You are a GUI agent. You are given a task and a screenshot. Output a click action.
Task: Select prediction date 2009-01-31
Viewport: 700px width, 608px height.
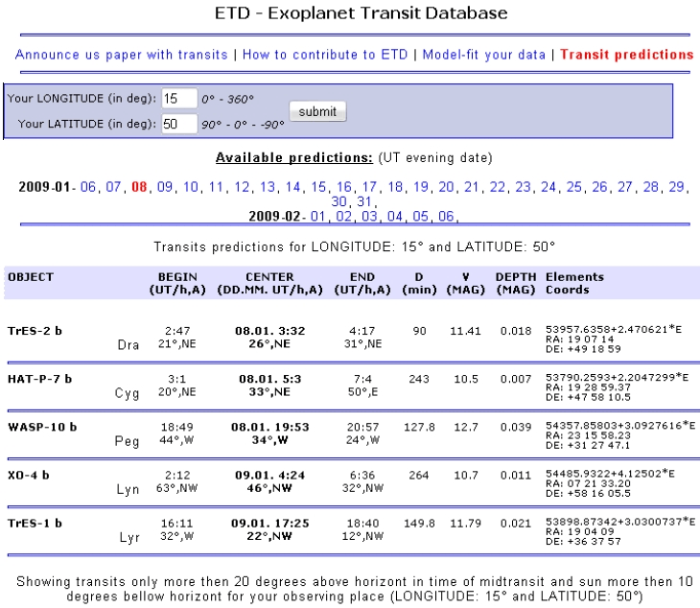point(364,201)
